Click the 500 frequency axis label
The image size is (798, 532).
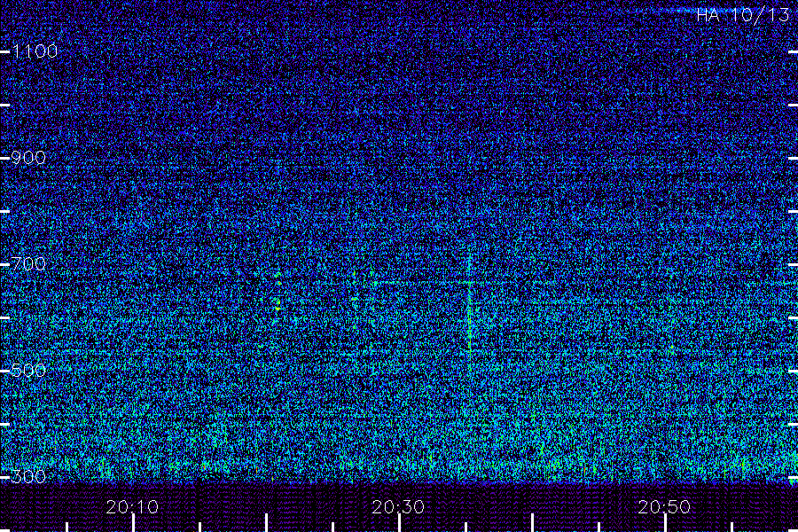(x=28, y=370)
